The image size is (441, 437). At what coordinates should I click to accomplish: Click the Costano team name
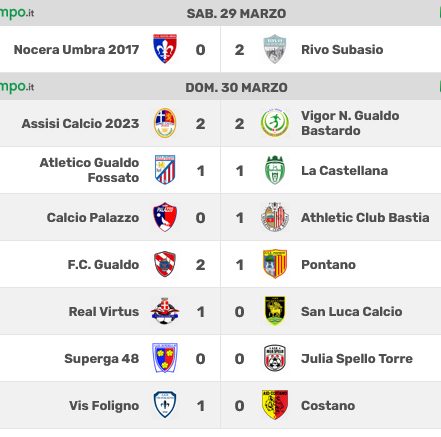click(x=328, y=406)
